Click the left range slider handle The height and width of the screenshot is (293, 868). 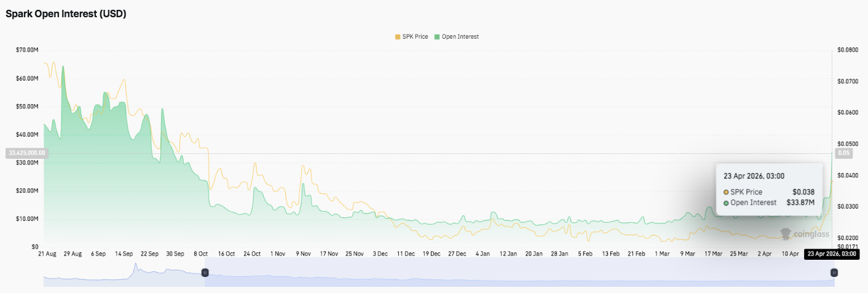[206, 272]
